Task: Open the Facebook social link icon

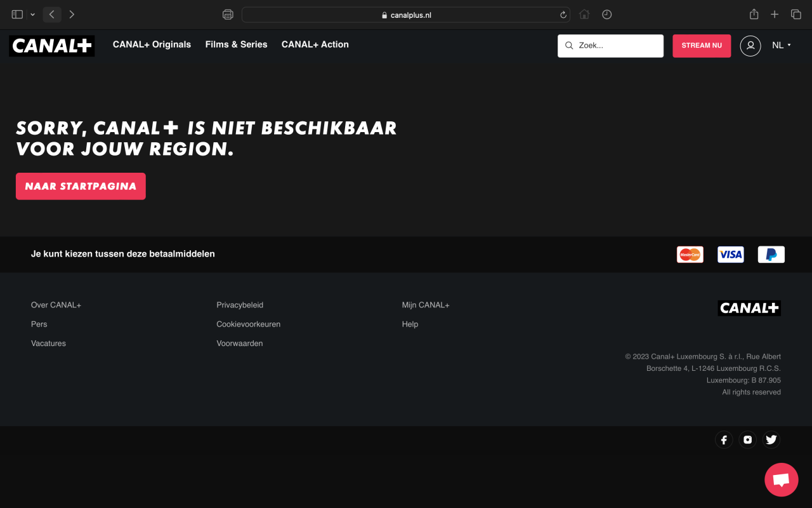Action: (724, 439)
